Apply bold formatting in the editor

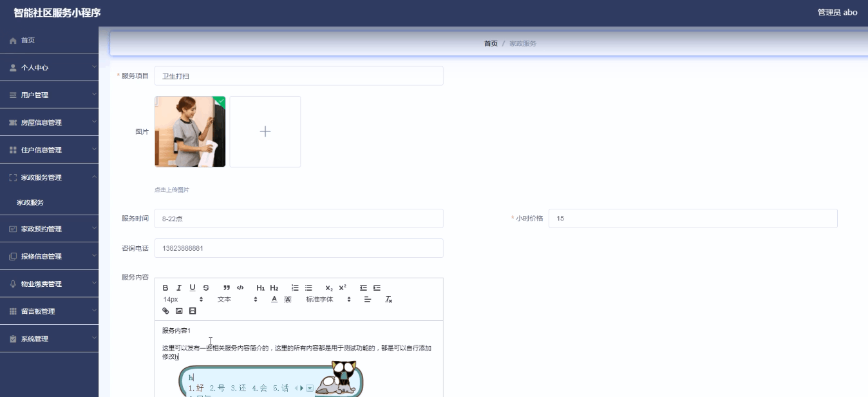pos(165,287)
